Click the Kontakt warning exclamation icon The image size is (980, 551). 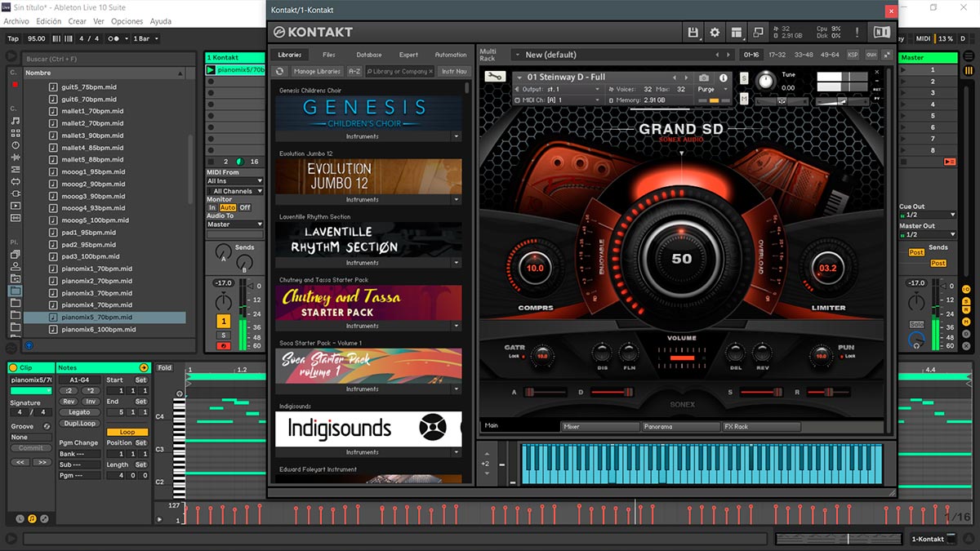click(857, 33)
